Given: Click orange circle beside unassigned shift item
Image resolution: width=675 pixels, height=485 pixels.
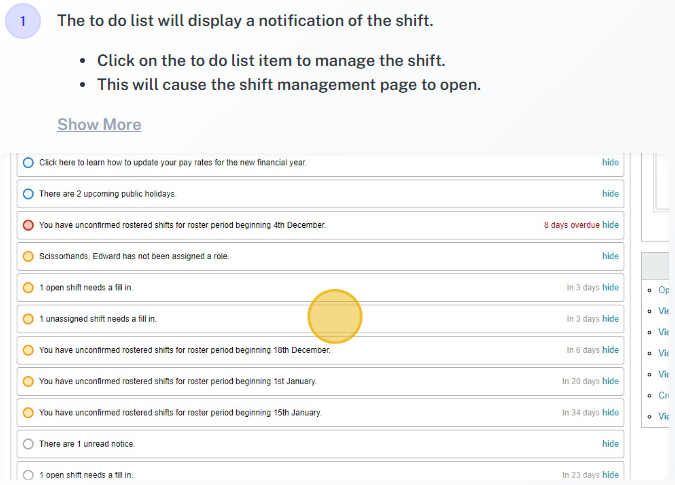Looking at the screenshot, I should point(28,319).
